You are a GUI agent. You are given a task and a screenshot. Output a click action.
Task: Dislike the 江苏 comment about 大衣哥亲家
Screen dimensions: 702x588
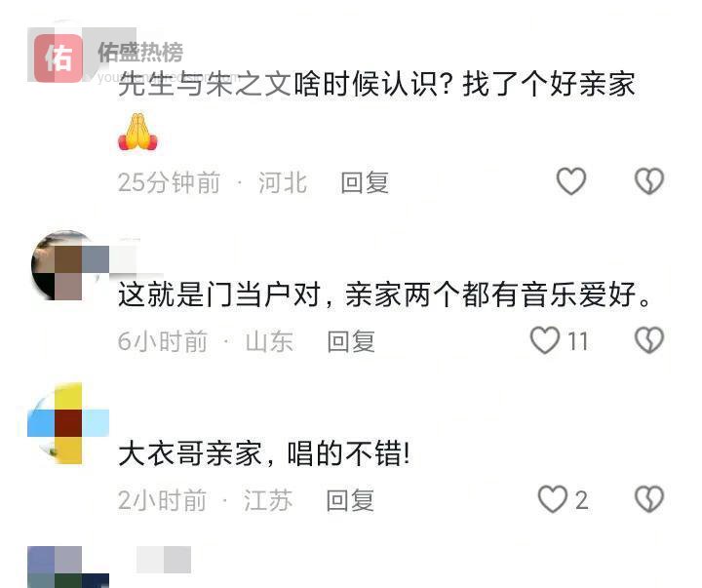pos(649,499)
